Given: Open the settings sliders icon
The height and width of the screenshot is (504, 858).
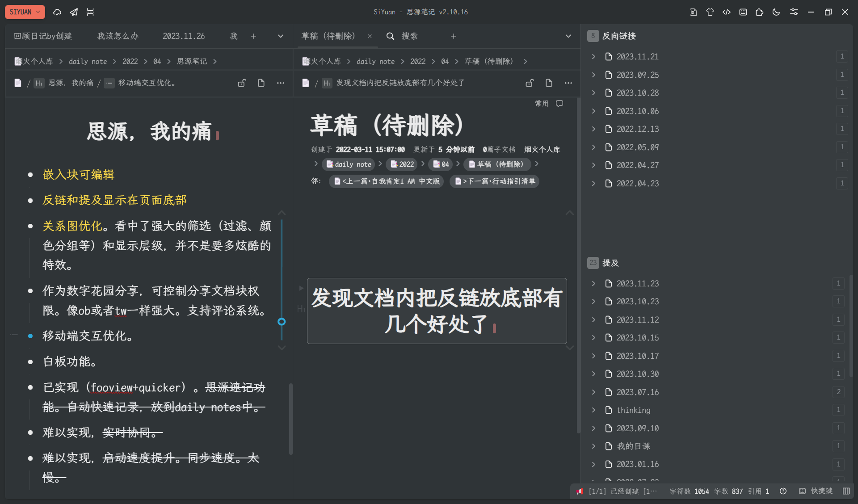Looking at the screenshot, I should [794, 12].
